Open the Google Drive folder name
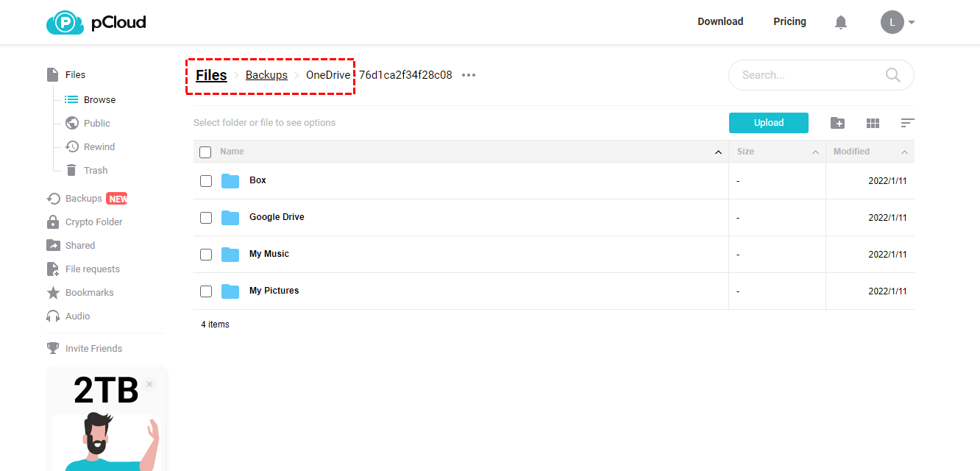 click(x=277, y=217)
